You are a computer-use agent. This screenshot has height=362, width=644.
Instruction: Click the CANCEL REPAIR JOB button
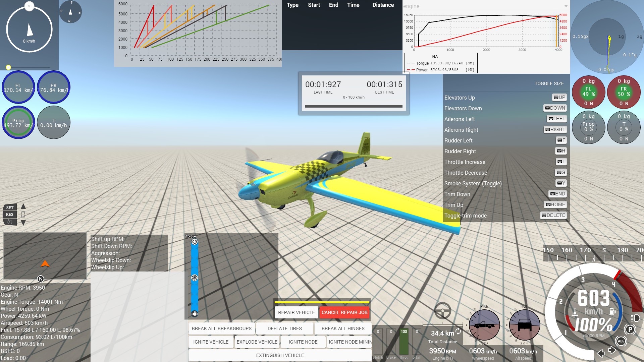(x=344, y=312)
